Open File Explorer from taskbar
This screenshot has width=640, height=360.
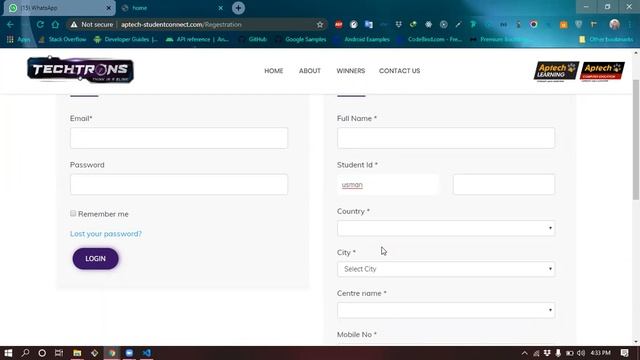(77, 353)
